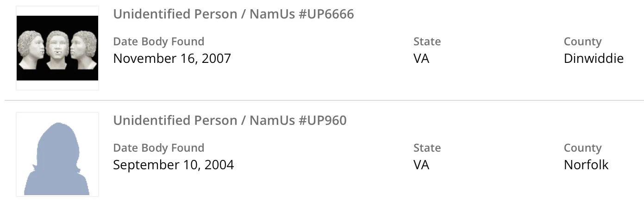Viewport: 644px width, 203px height.
Task: Click "Date Body Found" label in UP960 entry
Action: coord(158,148)
